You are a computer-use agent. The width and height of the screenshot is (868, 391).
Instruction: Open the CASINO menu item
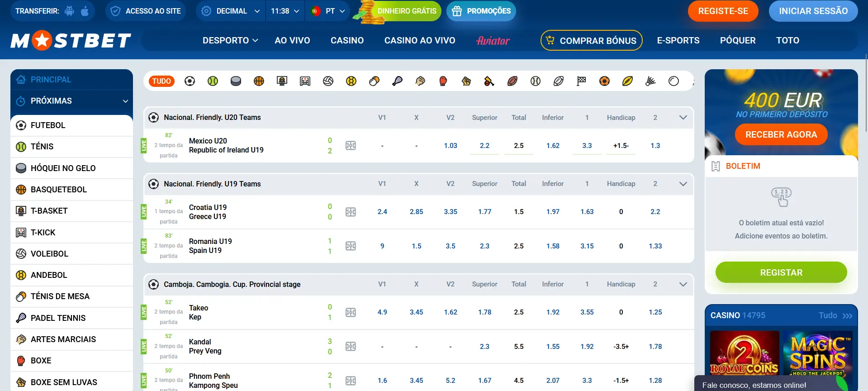point(347,40)
